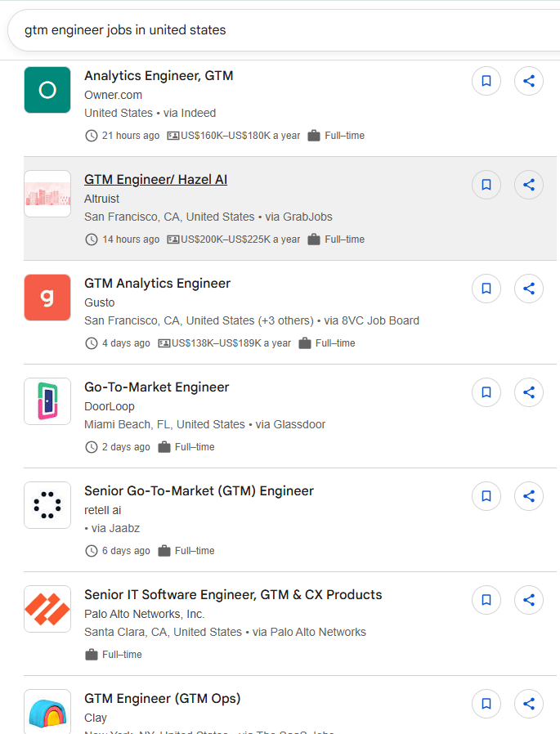560x734 pixels.
Task: Click the Palo Alto Networks logo
Action: point(47,609)
